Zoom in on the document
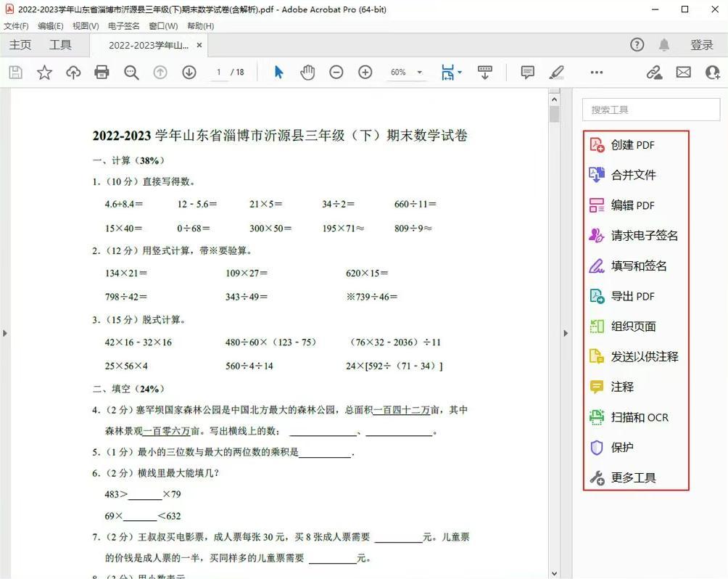This screenshot has width=728, height=579. (x=365, y=72)
